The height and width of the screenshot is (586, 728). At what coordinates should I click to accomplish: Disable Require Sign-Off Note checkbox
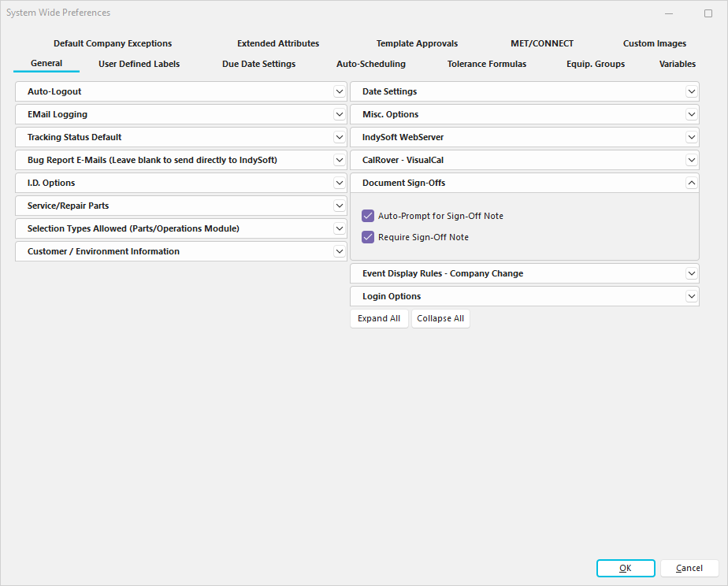point(368,237)
